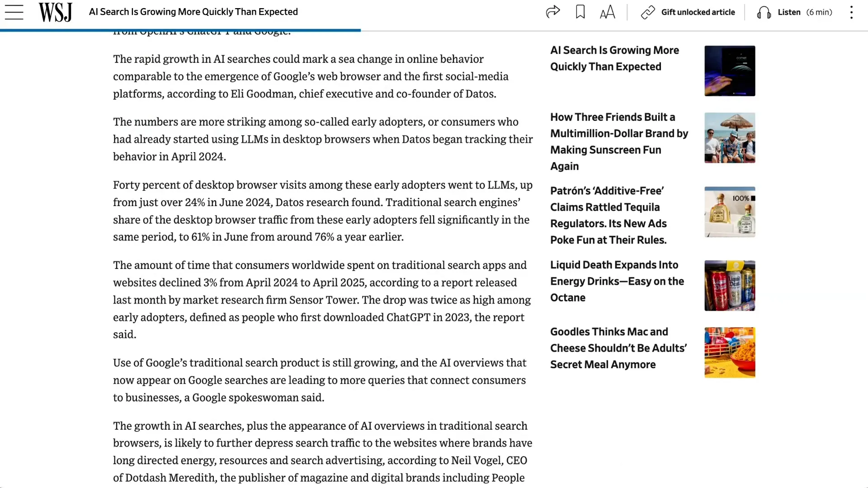Click the share arrow icon
The width and height of the screenshot is (868, 488).
[552, 12]
